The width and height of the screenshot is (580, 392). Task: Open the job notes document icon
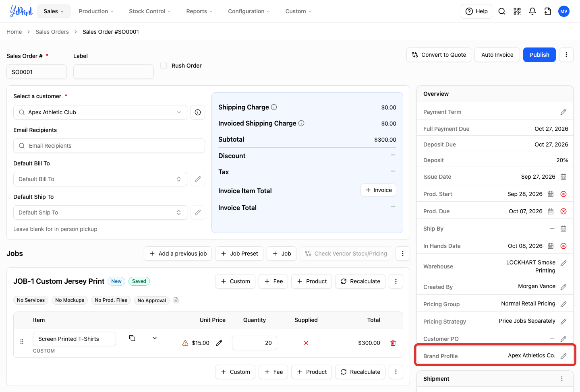(x=176, y=300)
